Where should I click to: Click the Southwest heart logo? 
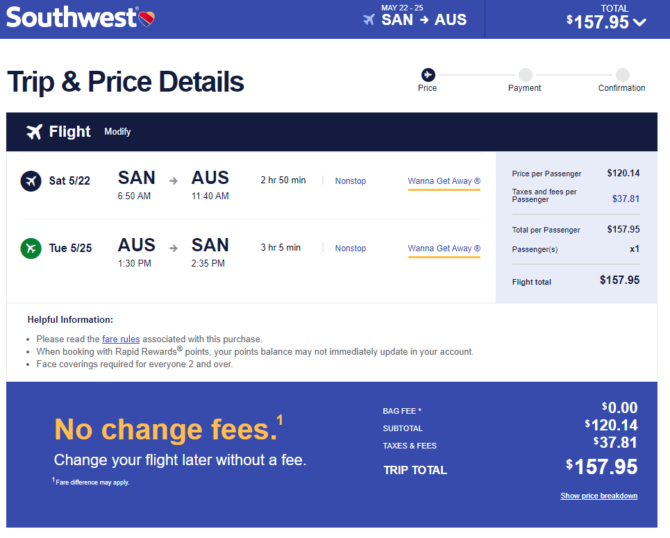coord(147,18)
